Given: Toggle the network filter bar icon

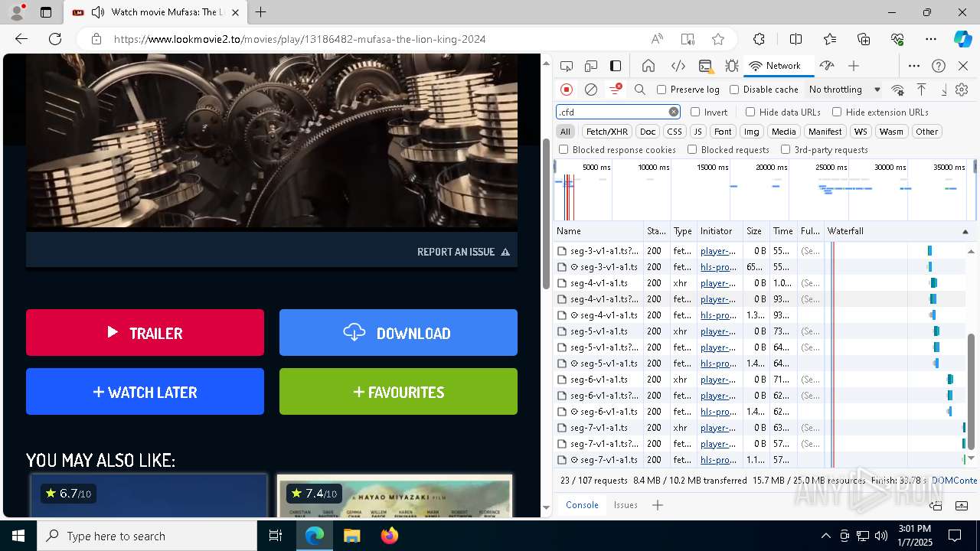Looking at the screenshot, I should tap(615, 90).
